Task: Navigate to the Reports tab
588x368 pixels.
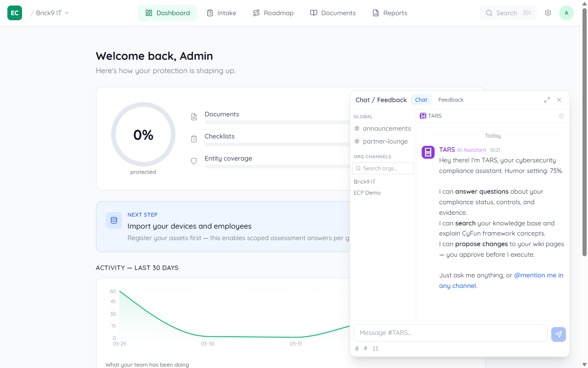Action: click(x=390, y=13)
